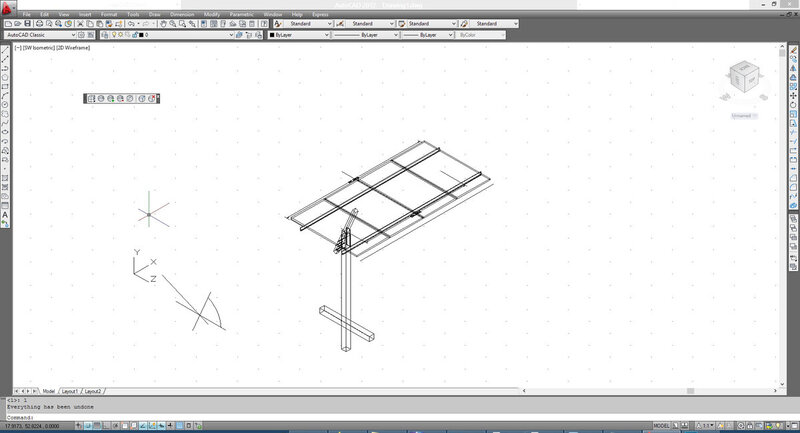Select the Line tool in Draw toolbar
The image size is (800, 433).
coord(5,50)
